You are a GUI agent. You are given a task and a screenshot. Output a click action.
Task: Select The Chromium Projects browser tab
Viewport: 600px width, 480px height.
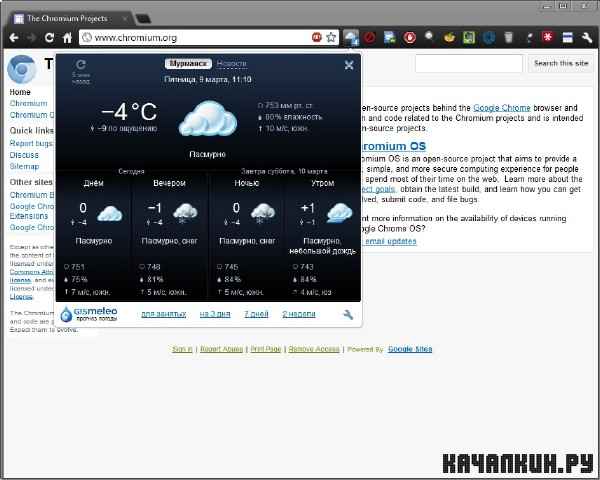[x=67, y=18]
